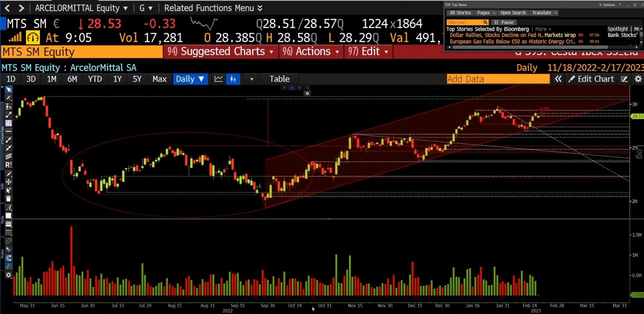Open left toolbar settings gear
644x314 pixels.
[x=9, y=275]
